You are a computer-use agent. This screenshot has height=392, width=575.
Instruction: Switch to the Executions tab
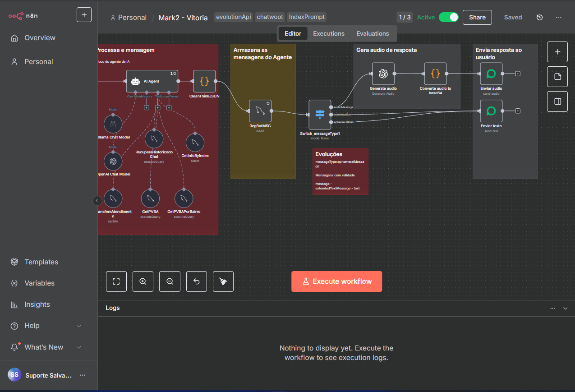pyautogui.click(x=328, y=34)
